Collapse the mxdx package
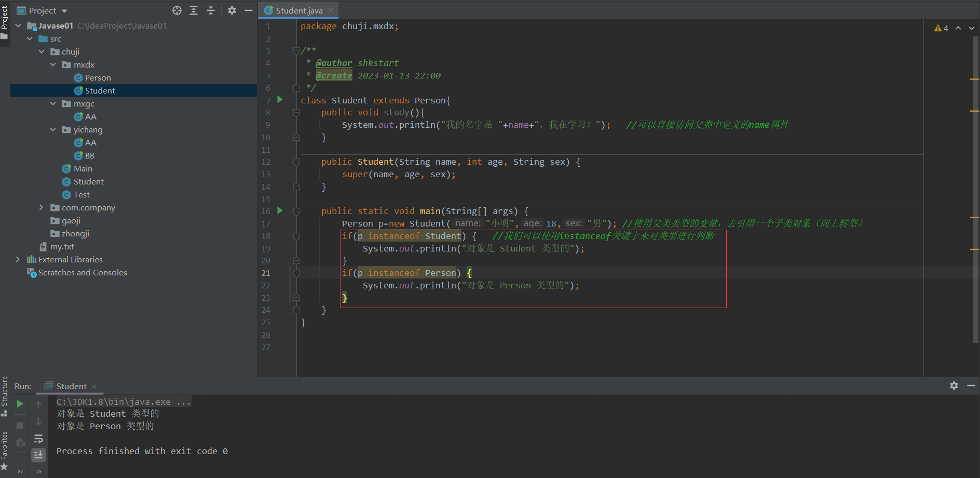Image resolution: width=980 pixels, height=478 pixels. [53, 64]
